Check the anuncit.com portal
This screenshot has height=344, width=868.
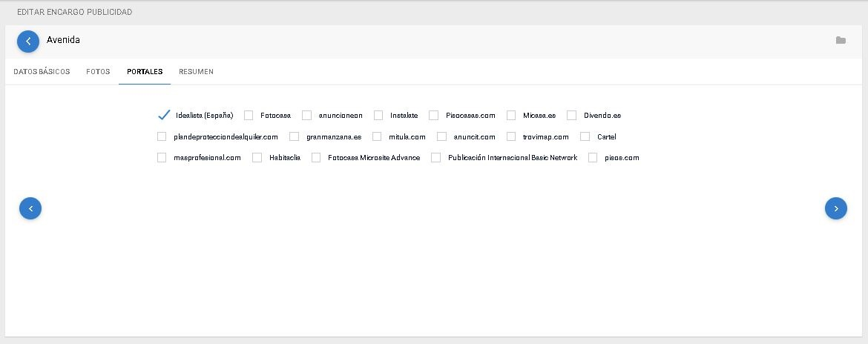[x=441, y=136]
